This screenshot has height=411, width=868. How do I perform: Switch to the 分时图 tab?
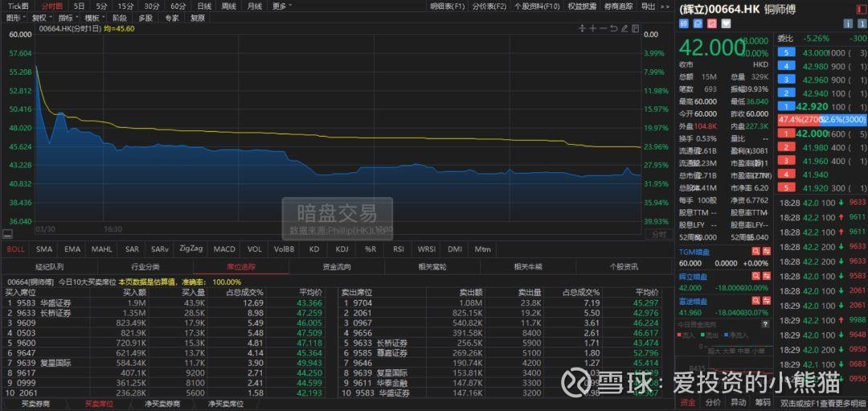coord(52,6)
